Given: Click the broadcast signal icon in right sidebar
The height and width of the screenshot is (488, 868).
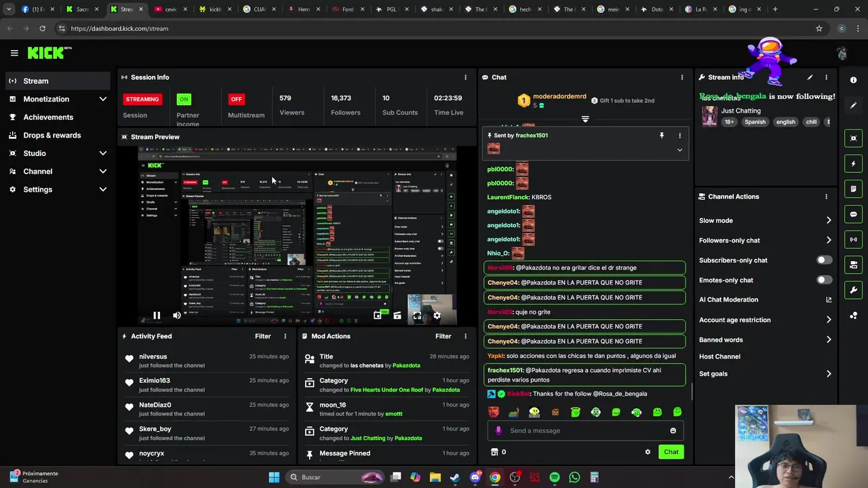Looking at the screenshot, I should tap(854, 239).
